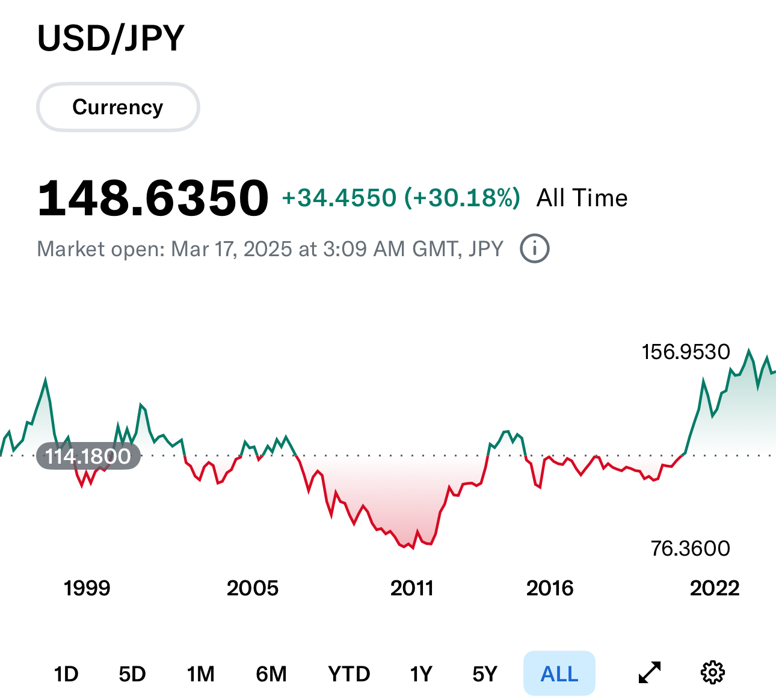Click the 156.9530 high price label

click(686, 352)
